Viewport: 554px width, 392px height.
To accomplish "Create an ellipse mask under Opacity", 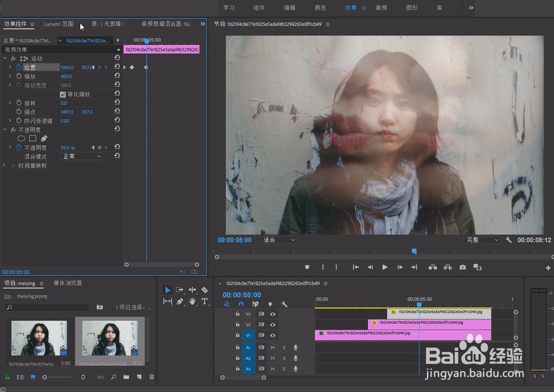I will point(21,138).
